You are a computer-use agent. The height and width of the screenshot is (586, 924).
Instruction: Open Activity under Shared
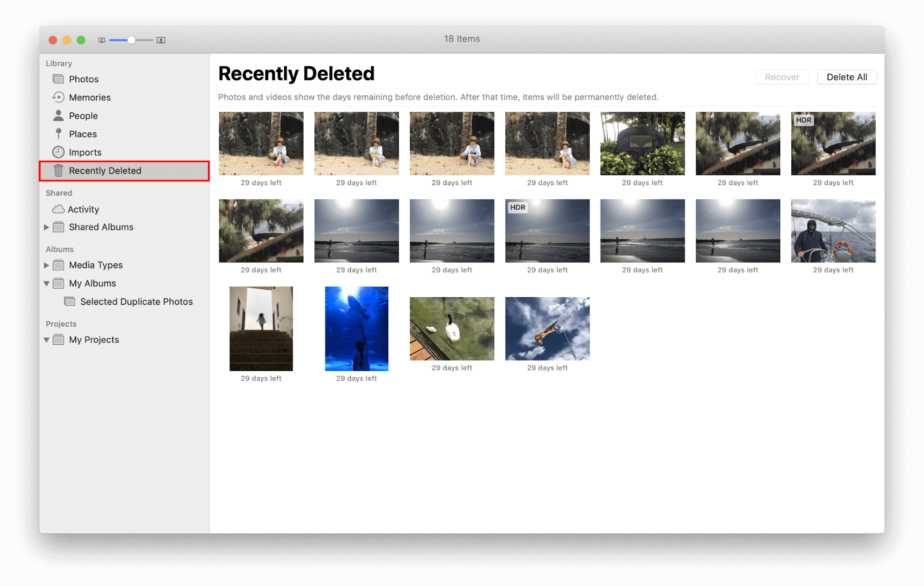click(124, 209)
